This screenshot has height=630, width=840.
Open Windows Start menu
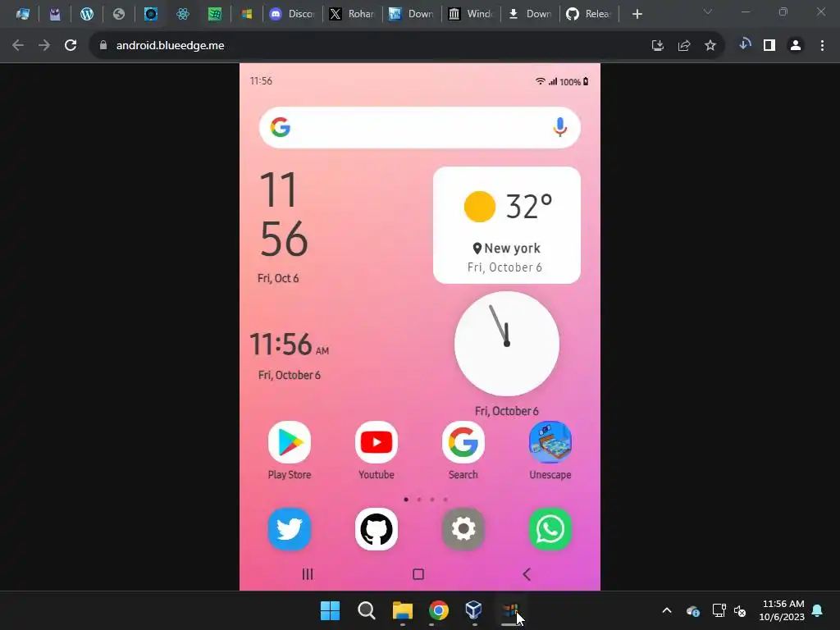[330, 610]
